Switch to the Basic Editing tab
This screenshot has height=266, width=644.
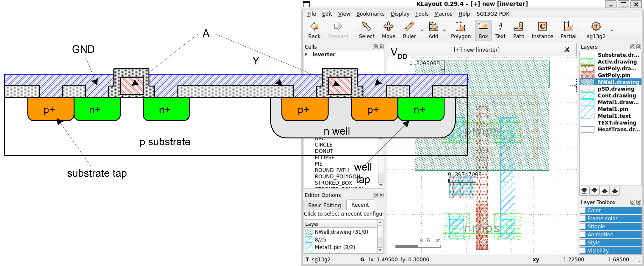coord(324,205)
